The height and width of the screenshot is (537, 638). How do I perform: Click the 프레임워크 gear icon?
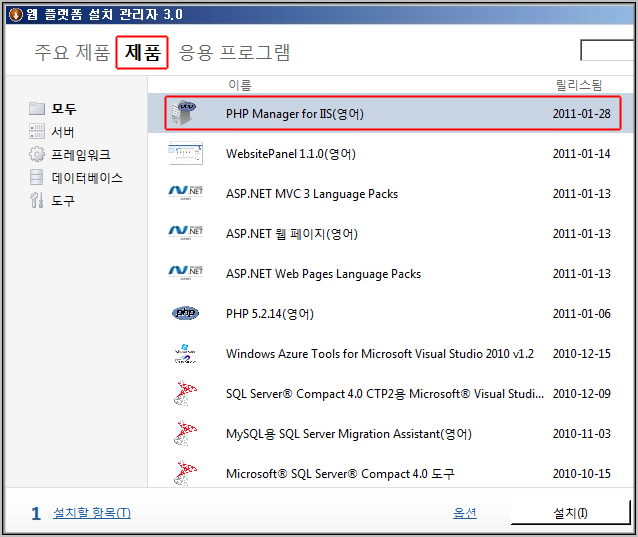[37, 154]
